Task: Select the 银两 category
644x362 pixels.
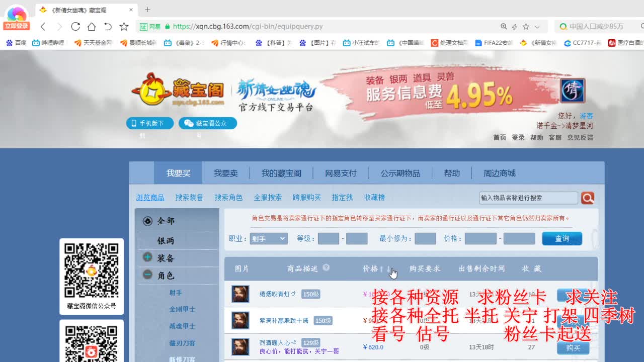Action: point(166,241)
